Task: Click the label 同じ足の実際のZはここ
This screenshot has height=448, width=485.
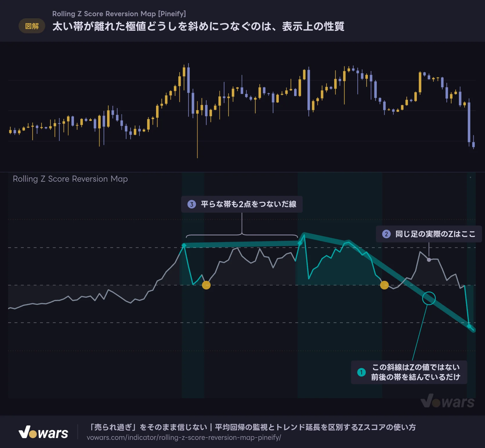Action: click(429, 234)
